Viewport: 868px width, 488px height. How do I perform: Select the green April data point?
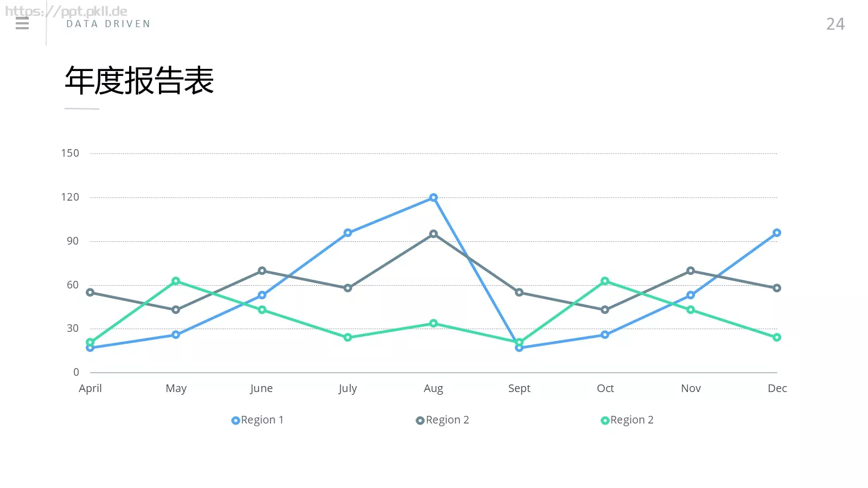click(x=90, y=342)
